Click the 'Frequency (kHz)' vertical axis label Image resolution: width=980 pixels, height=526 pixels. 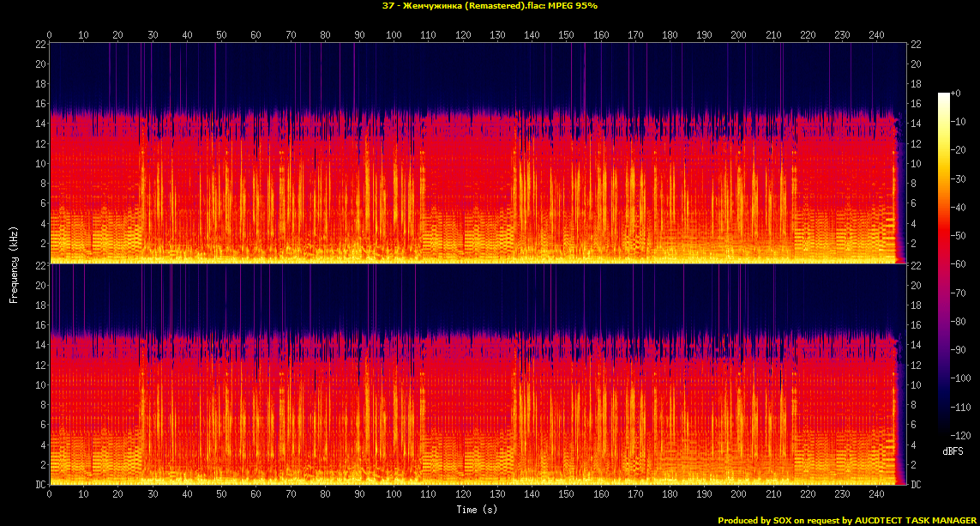[x=14, y=266]
